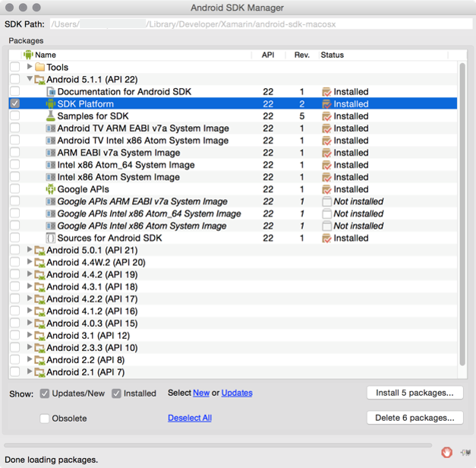Click the Delete 6 packages button
Viewport: 476px width, 468px height.
tap(415, 418)
